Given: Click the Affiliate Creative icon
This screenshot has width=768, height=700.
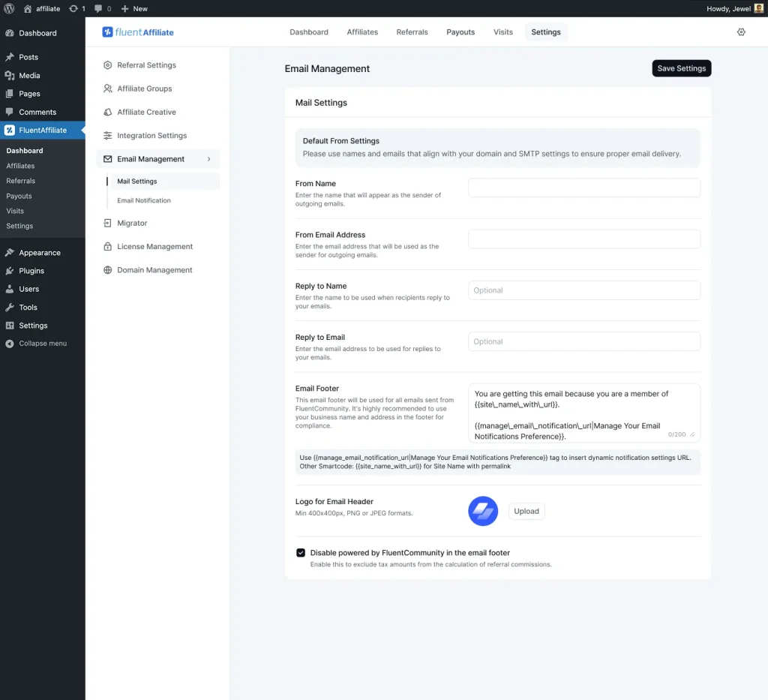Looking at the screenshot, I should click(x=108, y=113).
